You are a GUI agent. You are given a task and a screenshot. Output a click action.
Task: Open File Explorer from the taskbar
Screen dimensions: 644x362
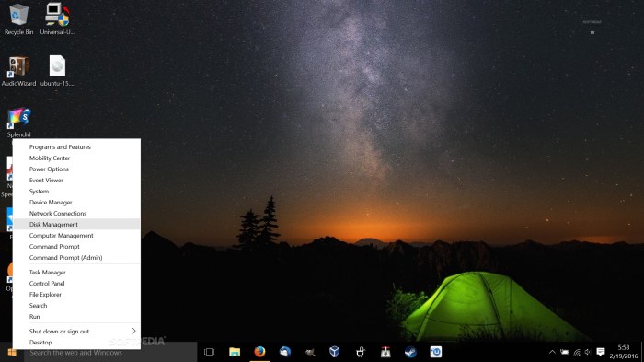(235, 352)
